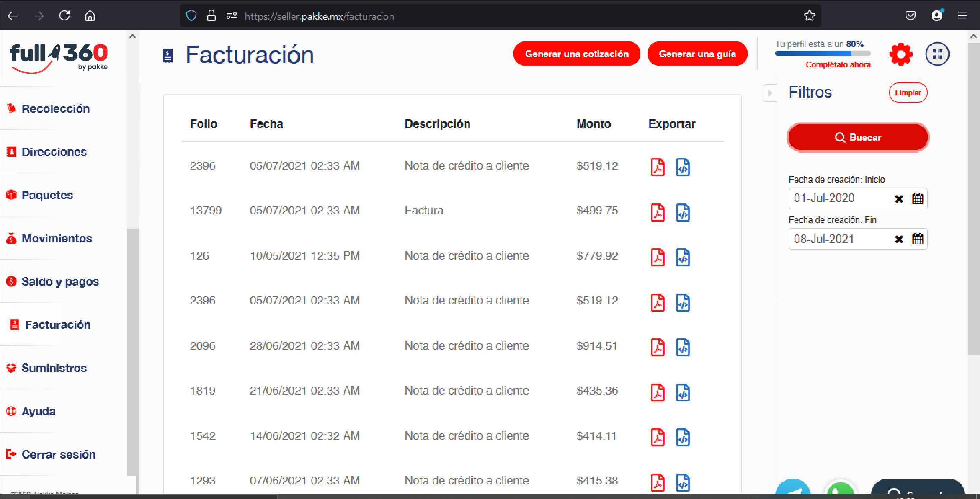This screenshot has height=499, width=980.
Task: Open the apps grid launcher
Action: 937,54
